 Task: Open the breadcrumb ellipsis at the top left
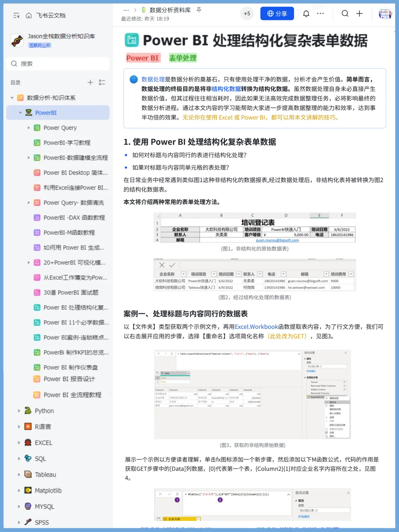click(x=126, y=10)
